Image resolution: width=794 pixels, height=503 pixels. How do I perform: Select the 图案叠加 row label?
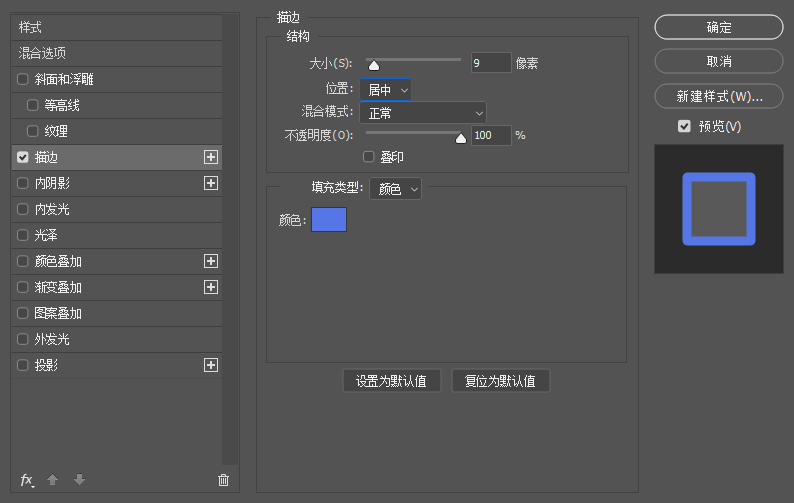point(58,313)
